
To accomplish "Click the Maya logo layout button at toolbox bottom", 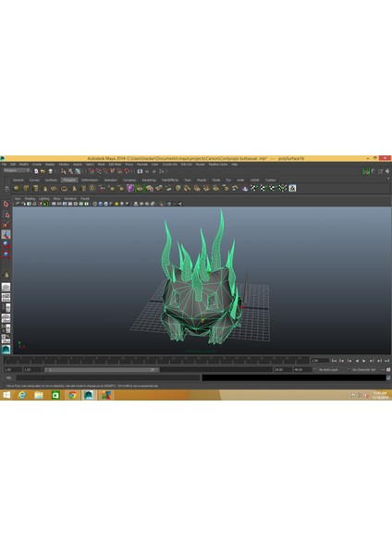I will pyautogui.click(x=6, y=350).
